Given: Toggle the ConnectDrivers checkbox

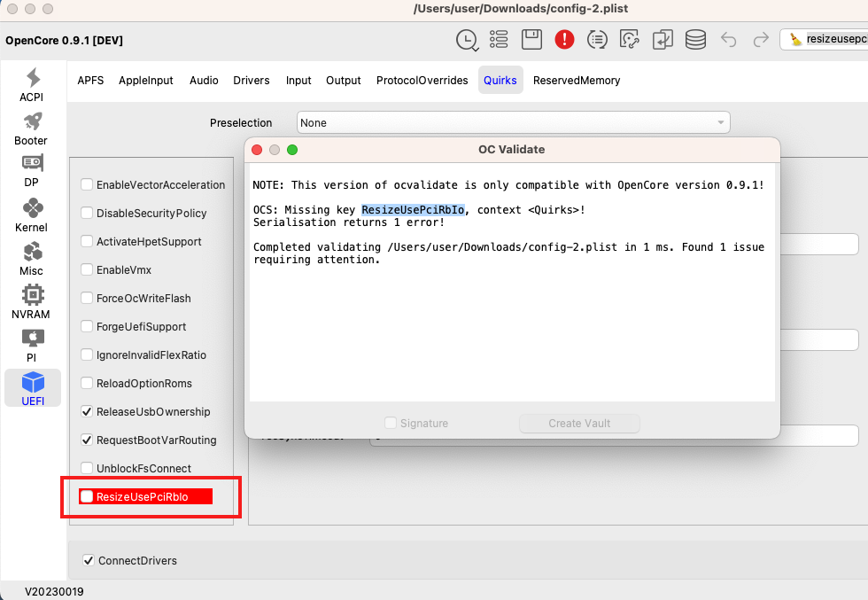Looking at the screenshot, I should 89,560.
